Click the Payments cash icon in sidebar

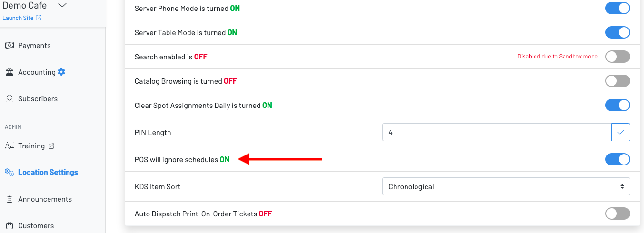(10, 46)
